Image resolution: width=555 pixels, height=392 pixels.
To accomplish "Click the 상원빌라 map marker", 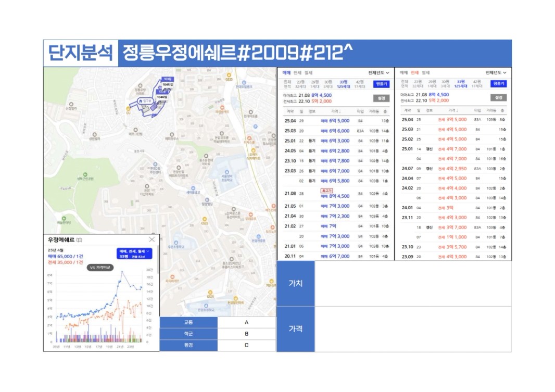I will pyautogui.click(x=94, y=136).
